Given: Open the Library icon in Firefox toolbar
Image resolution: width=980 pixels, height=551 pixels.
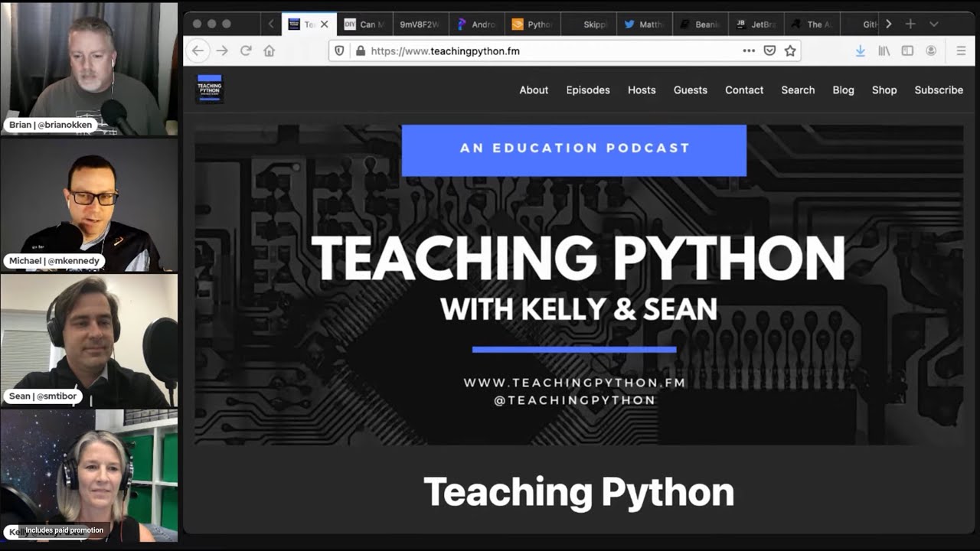Looking at the screenshot, I should 884,51.
